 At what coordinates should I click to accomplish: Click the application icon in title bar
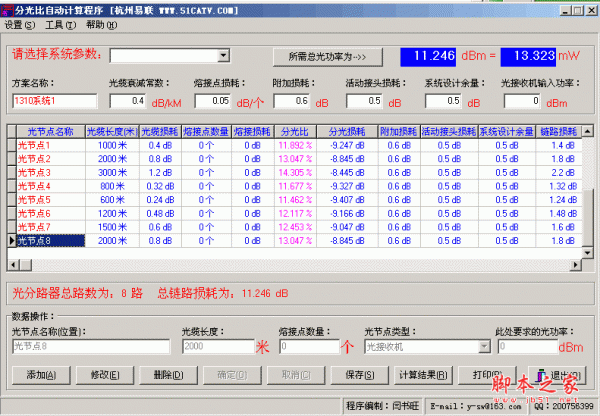pos(7,11)
